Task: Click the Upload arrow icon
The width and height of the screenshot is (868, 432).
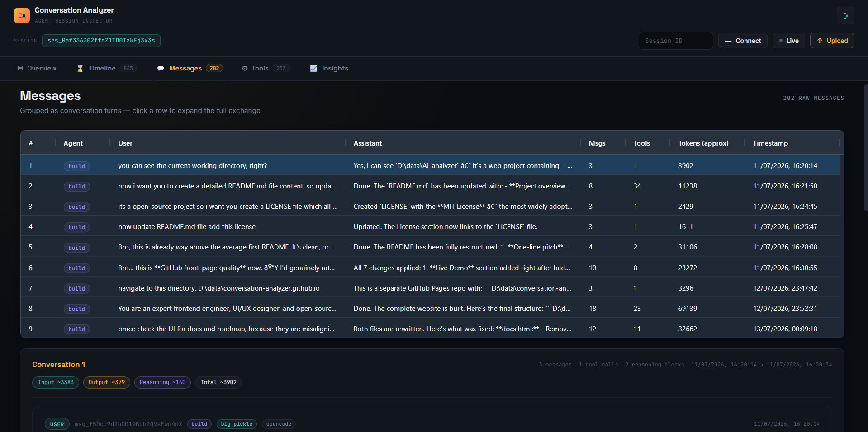Action: (820, 41)
